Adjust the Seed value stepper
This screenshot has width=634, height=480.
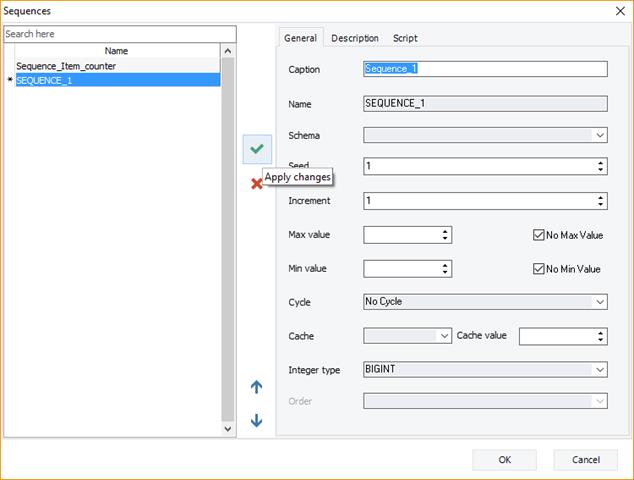[600, 166]
